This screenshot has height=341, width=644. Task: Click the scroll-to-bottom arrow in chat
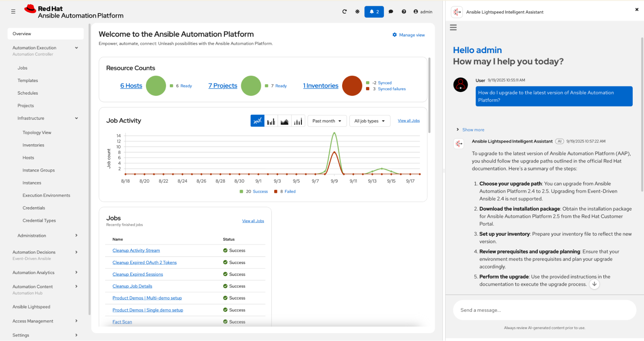coord(594,284)
